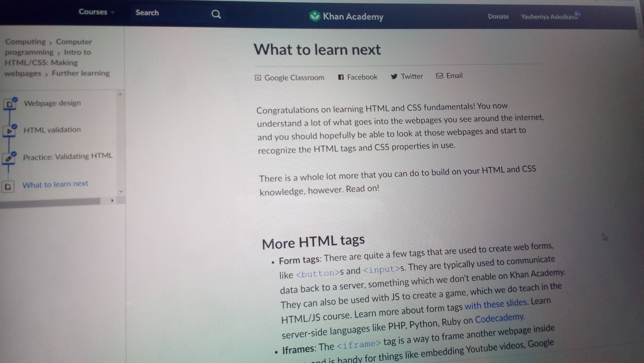Open the HTML validation lesson
The height and width of the screenshot is (363, 644).
[x=52, y=130]
